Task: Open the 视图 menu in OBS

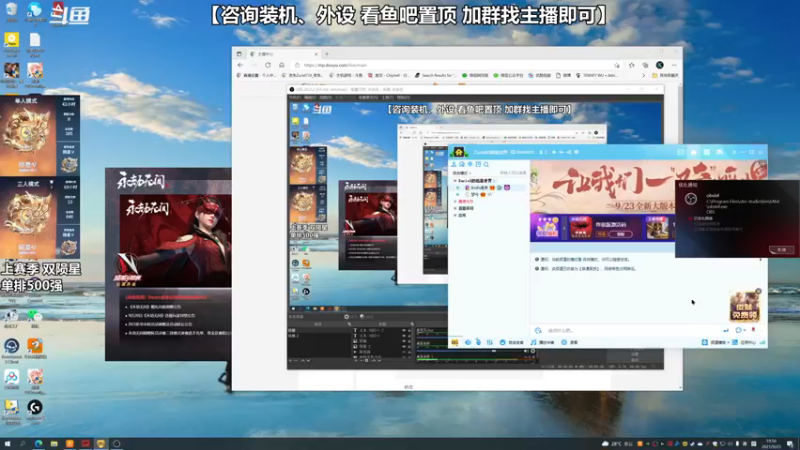Action: 326,97
